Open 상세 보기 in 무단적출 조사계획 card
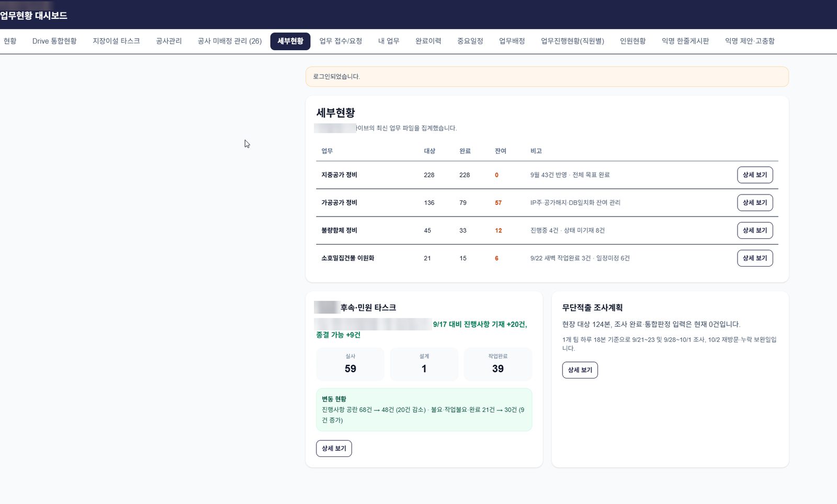The image size is (837, 504). (580, 370)
